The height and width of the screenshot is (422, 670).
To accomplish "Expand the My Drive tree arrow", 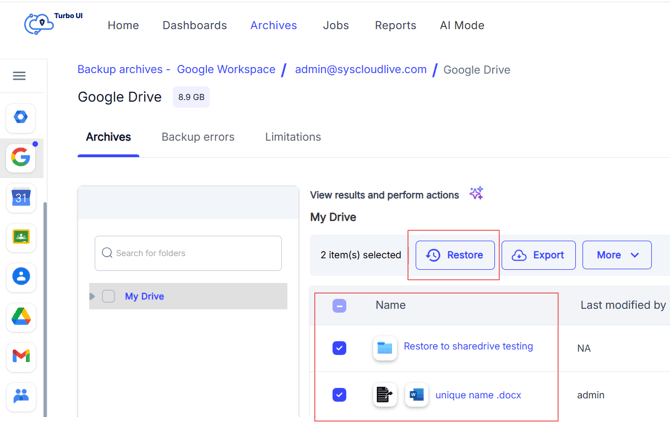I will pyautogui.click(x=93, y=296).
